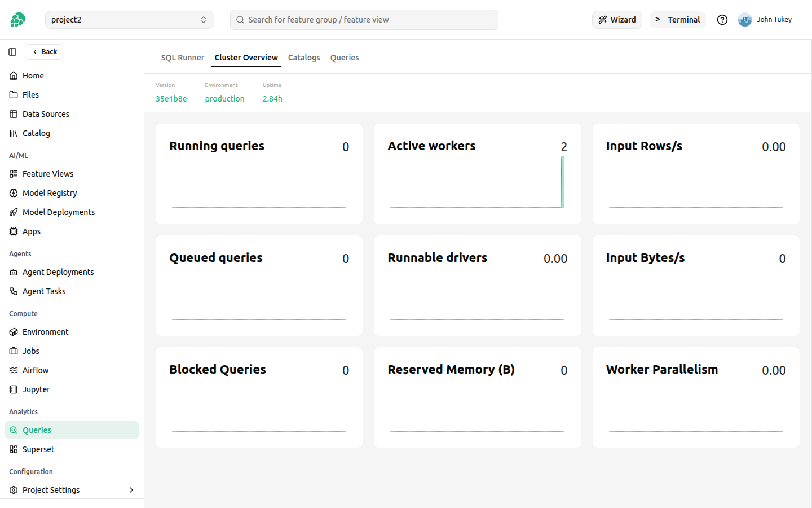Open help via question mark icon

click(x=722, y=20)
